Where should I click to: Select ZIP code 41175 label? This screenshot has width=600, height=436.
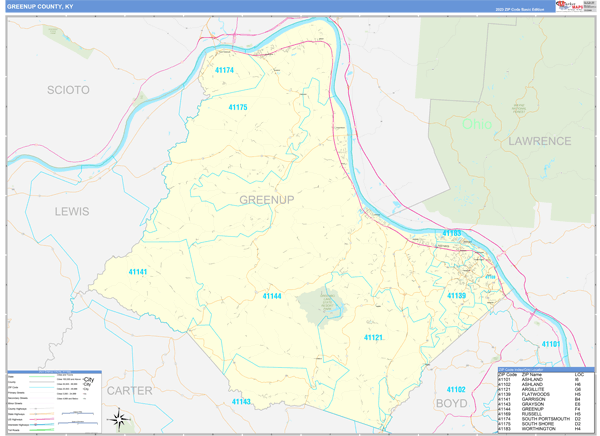pyautogui.click(x=238, y=107)
